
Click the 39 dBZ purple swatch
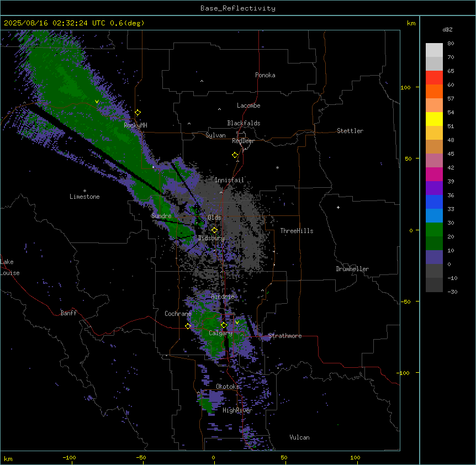(434, 188)
